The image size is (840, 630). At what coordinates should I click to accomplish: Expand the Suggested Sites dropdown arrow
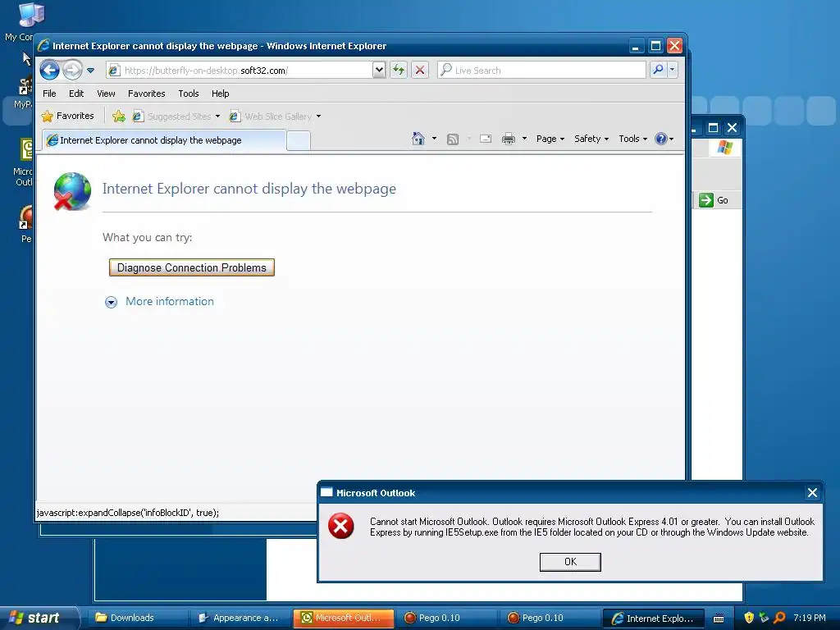217,116
